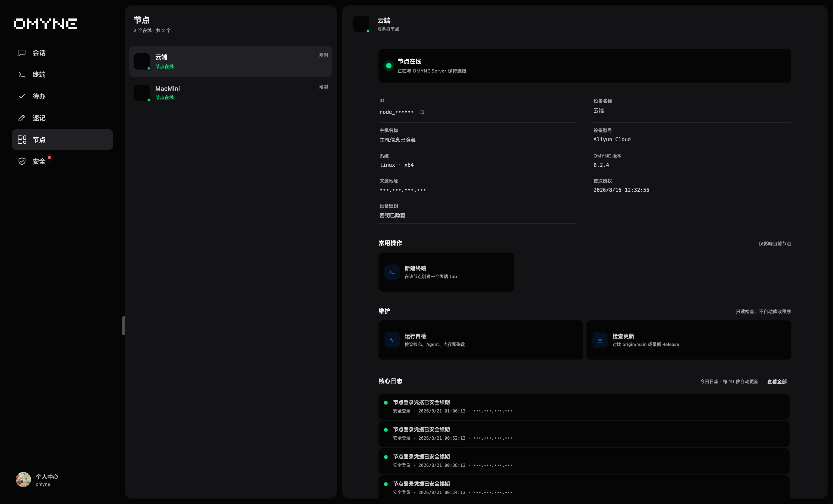Click 检查更新 maintenance card
Screen dimensions: 833x504
click(689, 340)
